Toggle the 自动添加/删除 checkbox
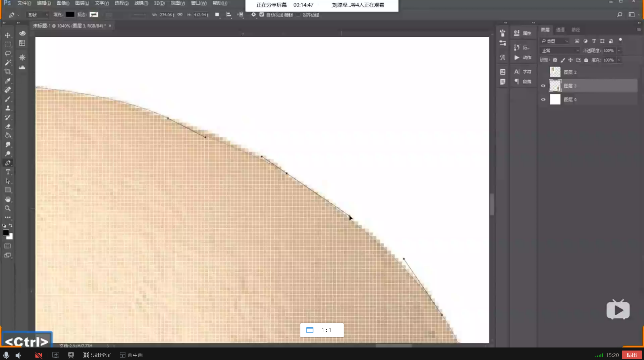The image size is (644, 360). (262, 15)
